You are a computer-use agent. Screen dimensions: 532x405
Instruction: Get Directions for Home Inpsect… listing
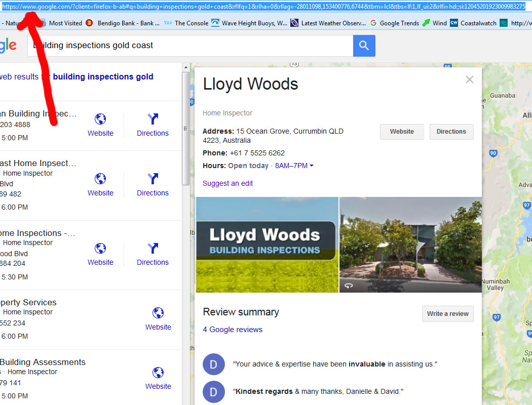pos(153,185)
